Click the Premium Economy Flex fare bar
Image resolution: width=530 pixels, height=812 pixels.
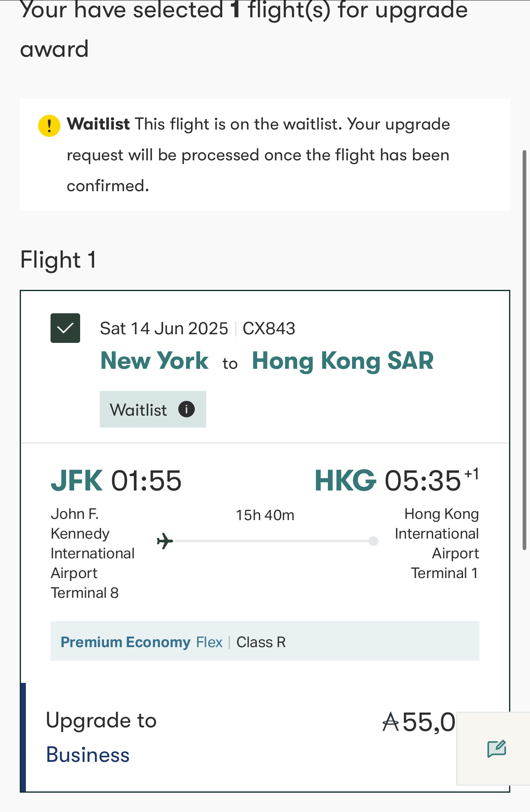click(x=265, y=641)
